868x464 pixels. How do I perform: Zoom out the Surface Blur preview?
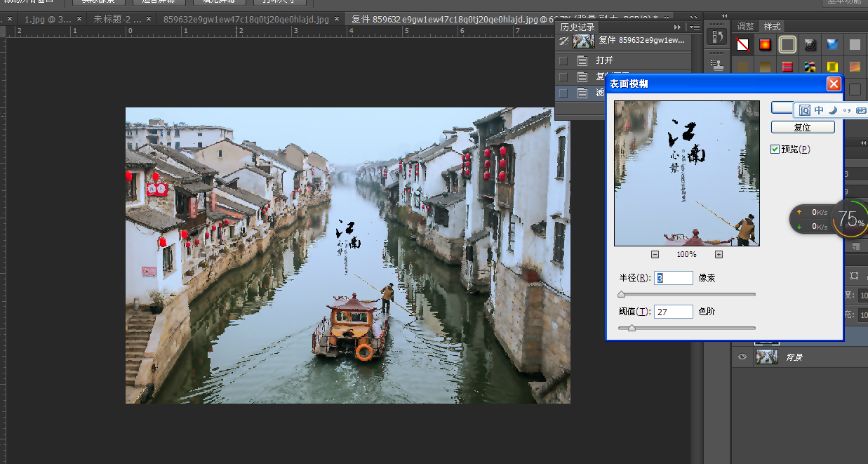[655, 254]
